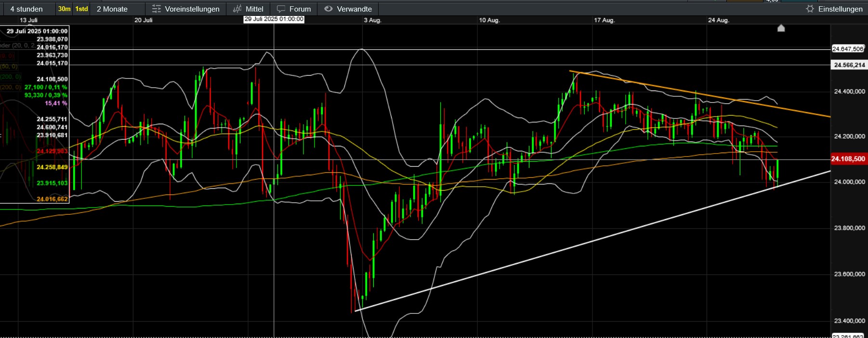Click the green 27,100 / 0,11 % tooltip value
This screenshot has width=868, height=338.
[46, 87]
